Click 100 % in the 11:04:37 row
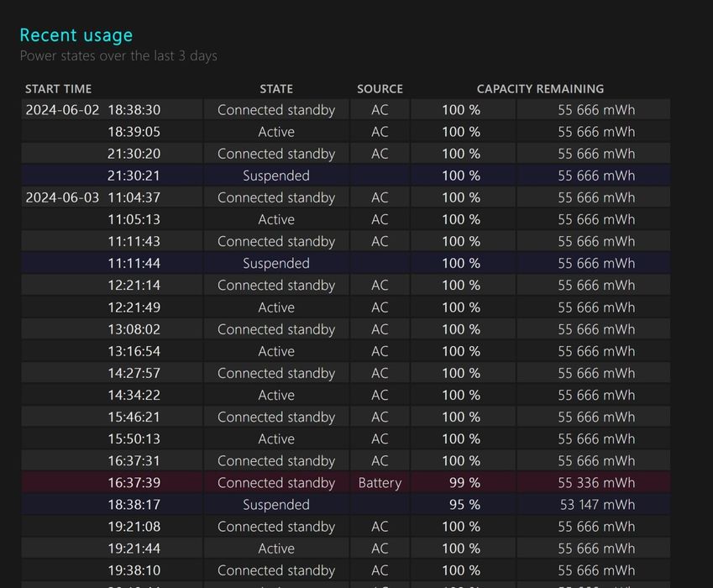Image resolution: width=713 pixels, height=588 pixels. (x=461, y=197)
